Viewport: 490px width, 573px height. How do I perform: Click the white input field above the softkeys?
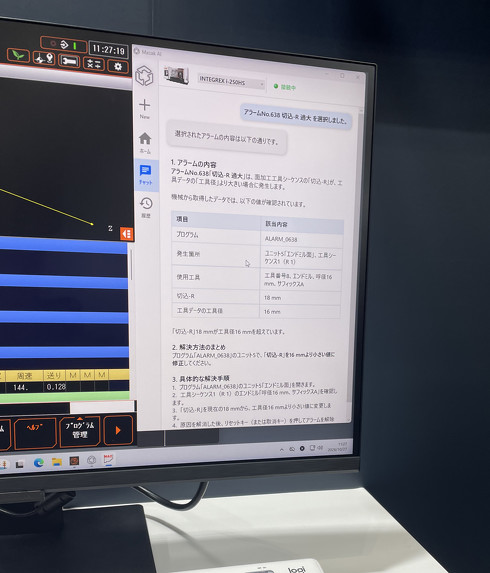(x=102, y=407)
